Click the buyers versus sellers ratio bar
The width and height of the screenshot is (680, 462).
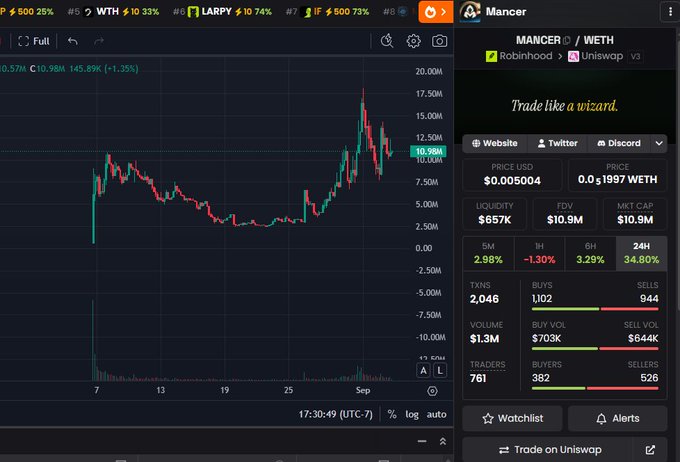point(595,388)
